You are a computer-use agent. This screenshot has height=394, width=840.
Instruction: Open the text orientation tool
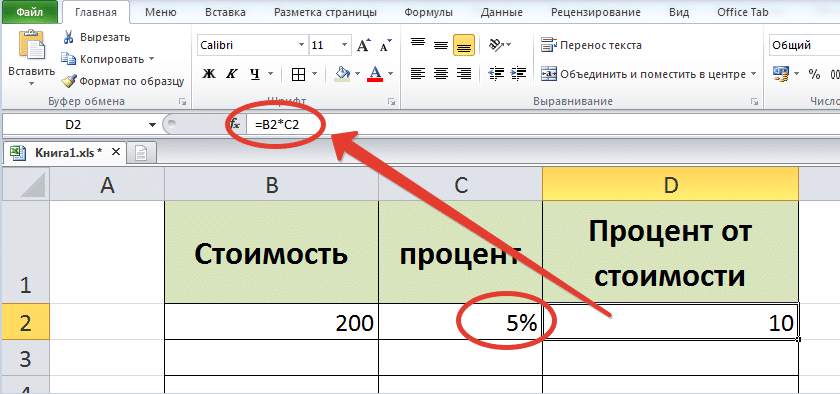pyautogui.click(x=497, y=46)
